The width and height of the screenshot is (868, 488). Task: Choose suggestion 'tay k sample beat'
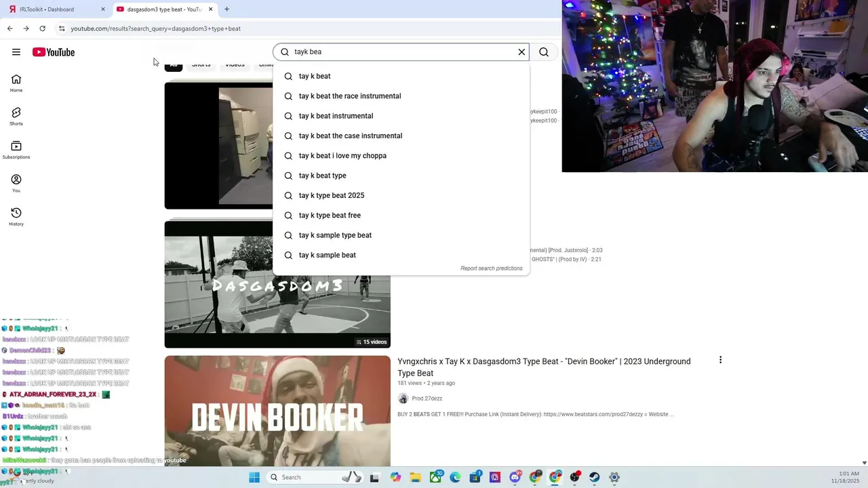[x=401, y=255]
